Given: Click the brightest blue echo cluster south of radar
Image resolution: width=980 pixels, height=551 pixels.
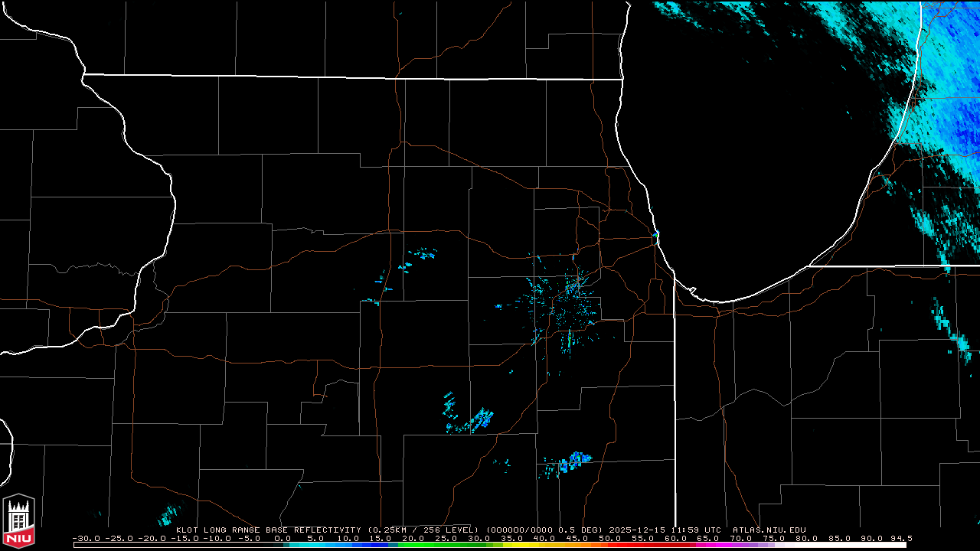Looking at the screenshot, I should pyautogui.click(x=574, y=461).
